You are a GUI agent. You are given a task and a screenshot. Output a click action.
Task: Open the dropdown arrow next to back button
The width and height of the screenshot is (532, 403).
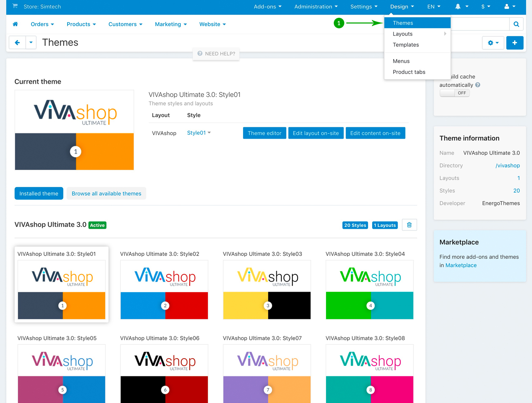point(31,42)
